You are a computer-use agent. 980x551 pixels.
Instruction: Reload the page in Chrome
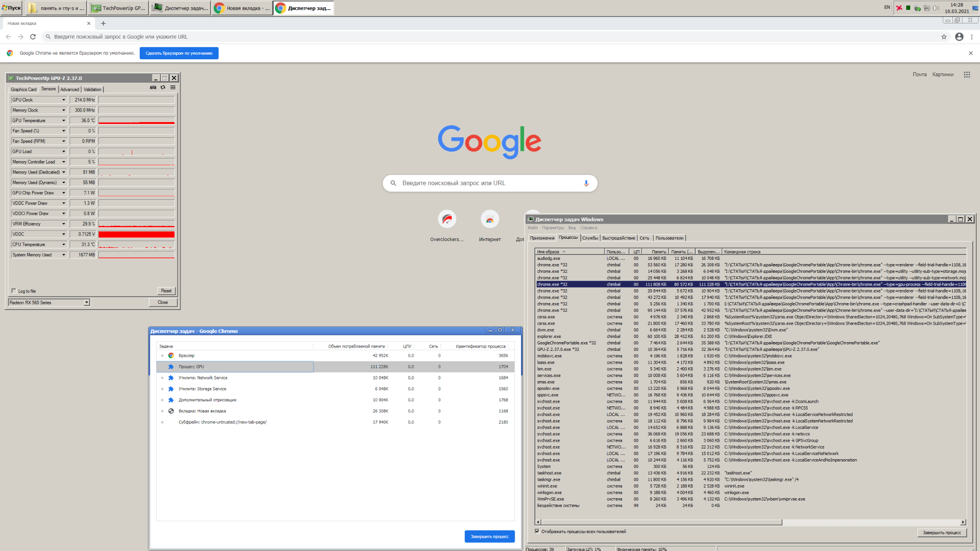[33, 37]
